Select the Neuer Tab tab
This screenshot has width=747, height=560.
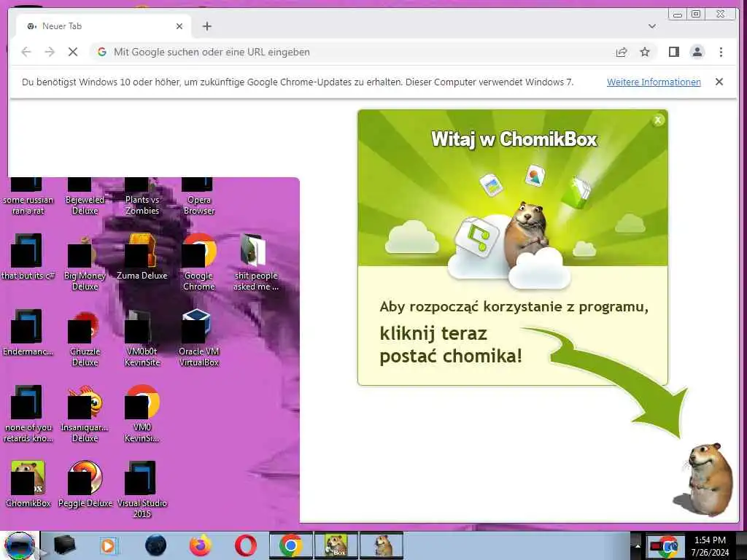click(x=104, y=26)
